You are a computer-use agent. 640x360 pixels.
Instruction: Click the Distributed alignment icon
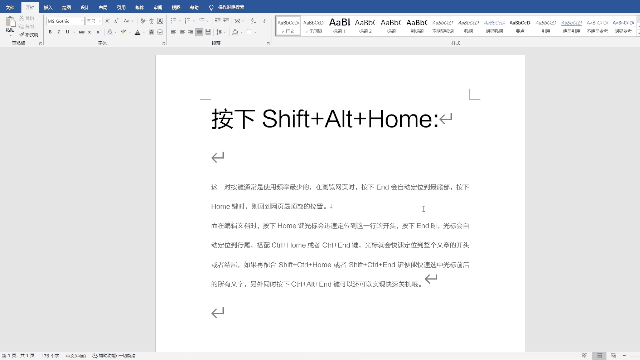click(208, 32)
